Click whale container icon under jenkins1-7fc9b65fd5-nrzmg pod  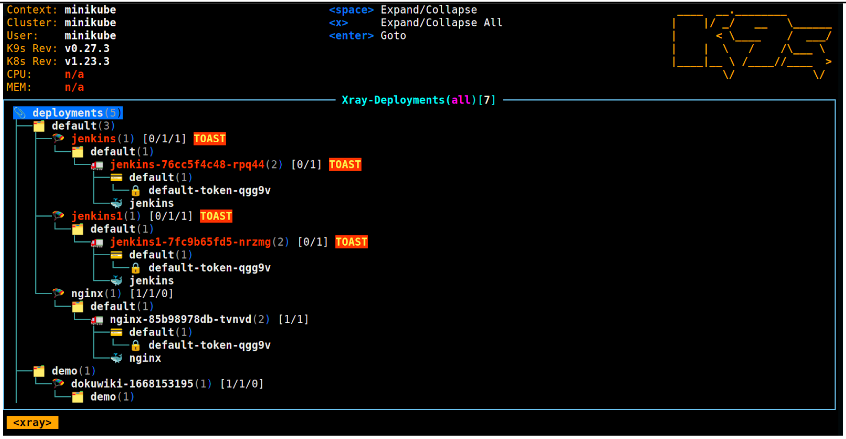coord(117,280)
